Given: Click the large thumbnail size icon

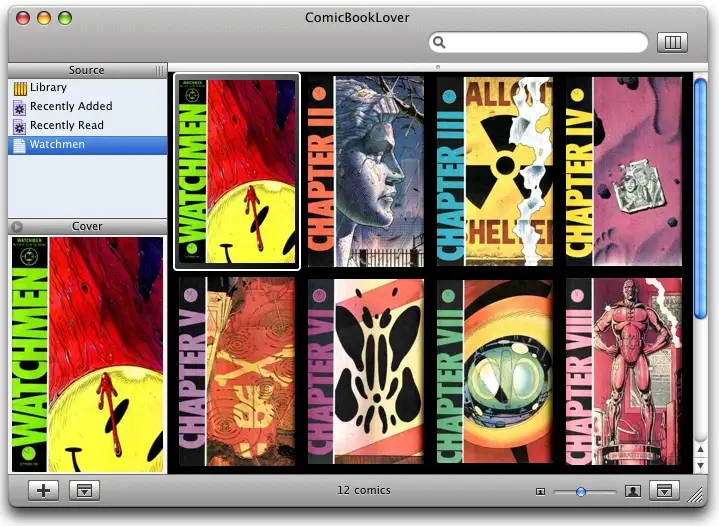Looking at the screenshot, I should point(633,492).
